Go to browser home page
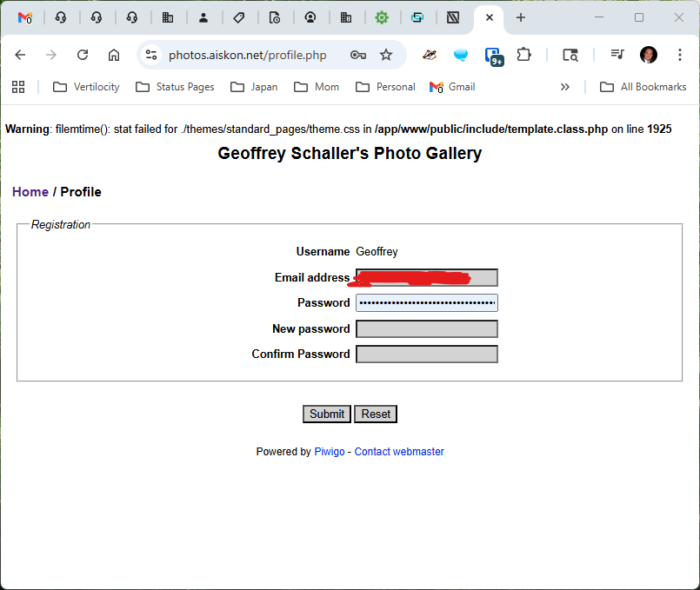The image size is (700, 590). point(114,55)
